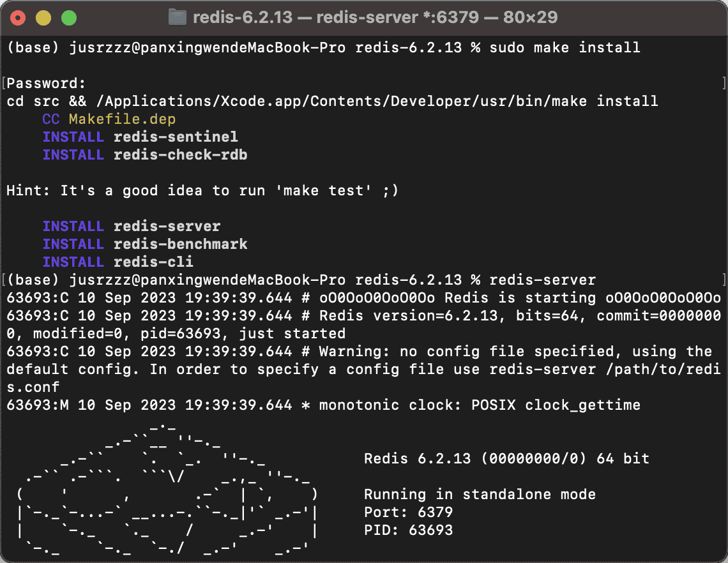
Task: Click the INSTALL redis-sentinel line
Action: point(140,137)
